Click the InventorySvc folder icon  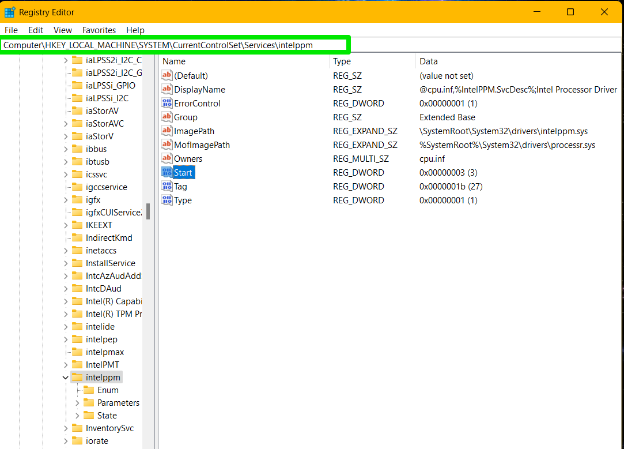[77, 428]
